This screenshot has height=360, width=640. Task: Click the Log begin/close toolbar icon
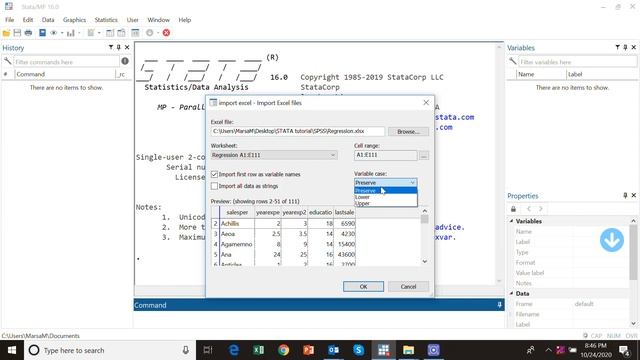coord(42,33)
